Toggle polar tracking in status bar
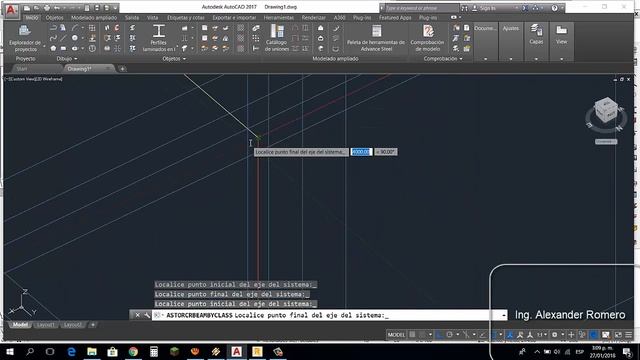The image size is (640, 360). [449, 335]
